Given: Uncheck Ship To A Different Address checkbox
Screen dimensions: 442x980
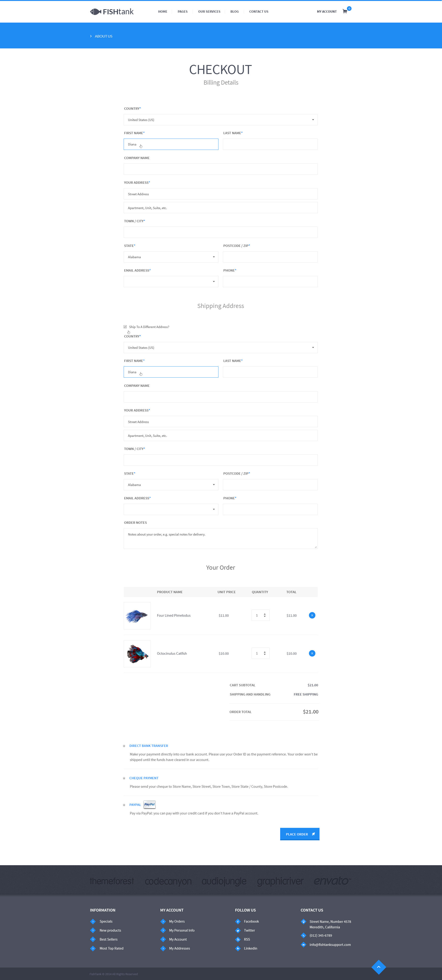Looking at the screenshot, I should click(x=125, y=327).
